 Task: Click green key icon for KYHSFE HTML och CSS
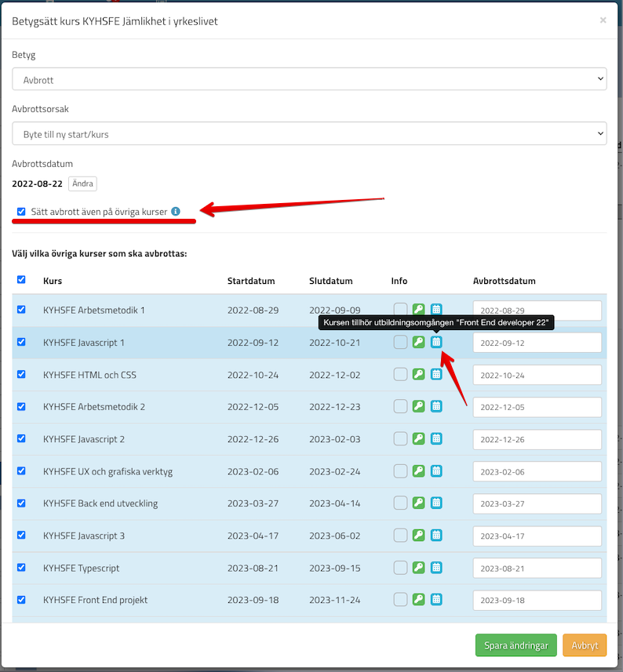(418, 374)
